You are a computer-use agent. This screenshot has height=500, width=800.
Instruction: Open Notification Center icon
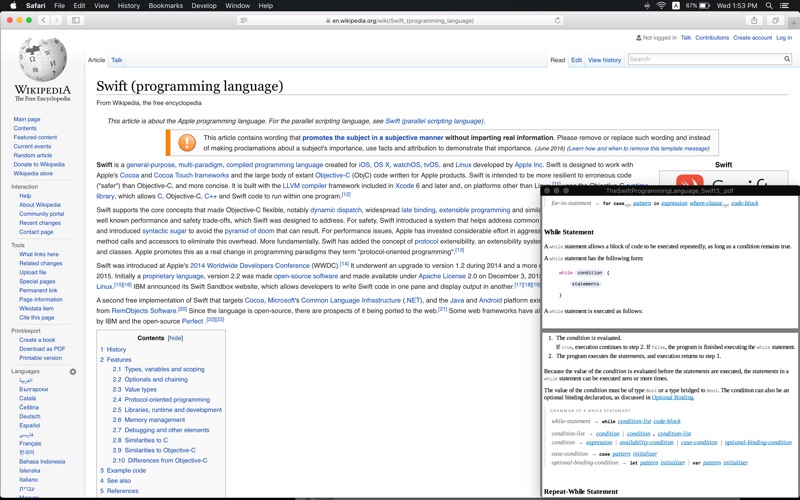pos(785,6)
